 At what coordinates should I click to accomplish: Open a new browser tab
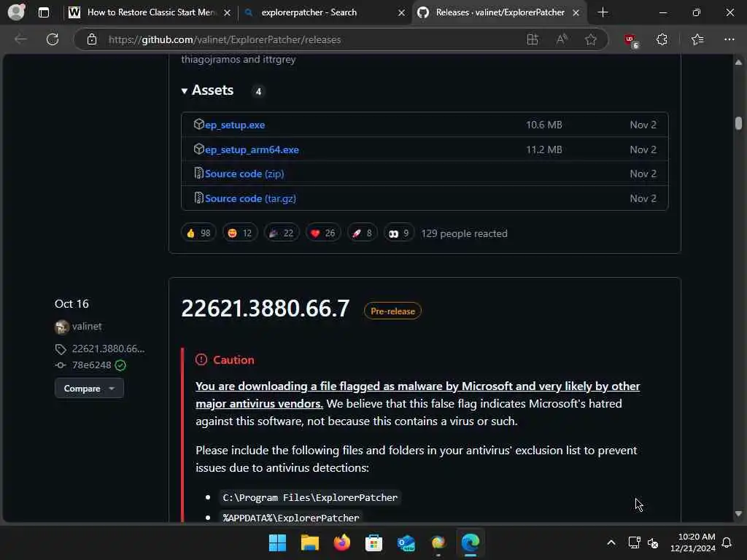(603, 12)
